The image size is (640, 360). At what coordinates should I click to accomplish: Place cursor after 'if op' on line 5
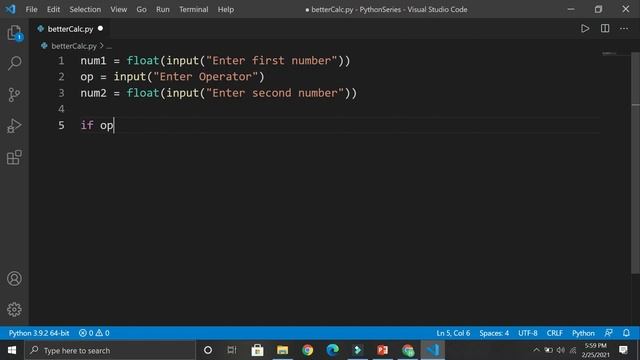coord(114,125)
